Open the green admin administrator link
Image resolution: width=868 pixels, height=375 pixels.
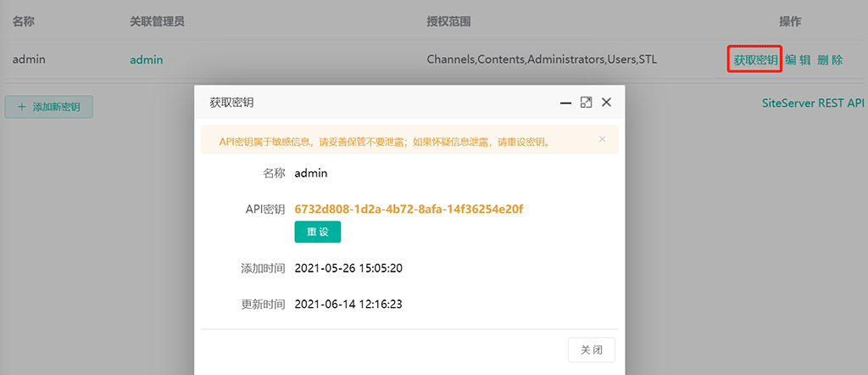[146, 60]
